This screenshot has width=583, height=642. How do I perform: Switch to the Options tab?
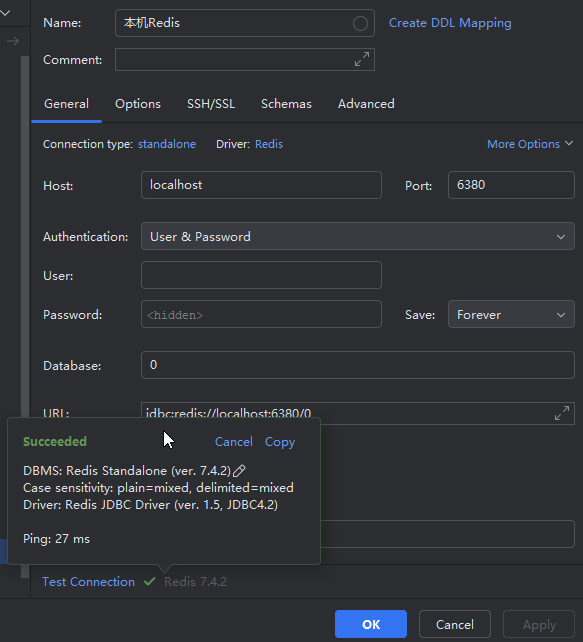138,104
